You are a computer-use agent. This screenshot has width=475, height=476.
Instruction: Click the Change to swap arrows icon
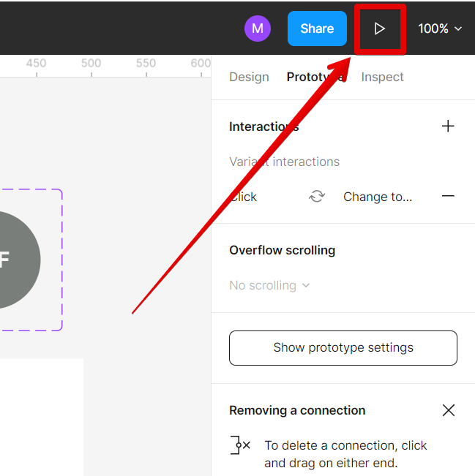coord(317,197)
